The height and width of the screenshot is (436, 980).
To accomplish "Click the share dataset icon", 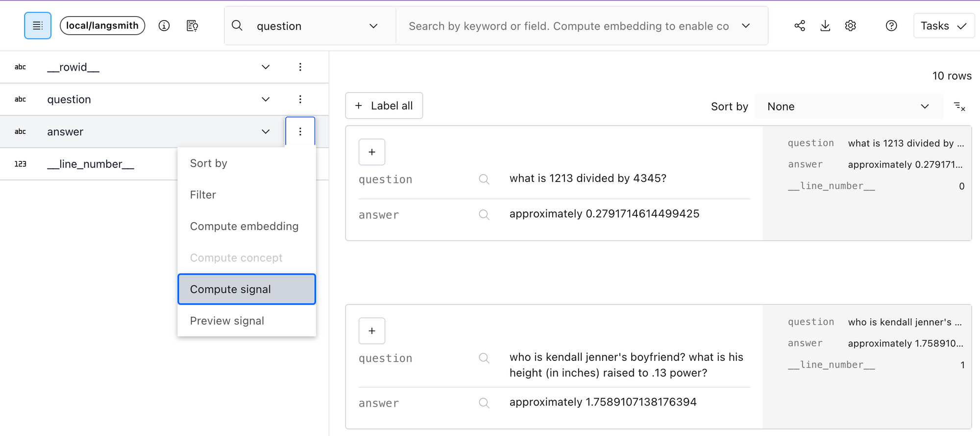I will tap(800, 26).
